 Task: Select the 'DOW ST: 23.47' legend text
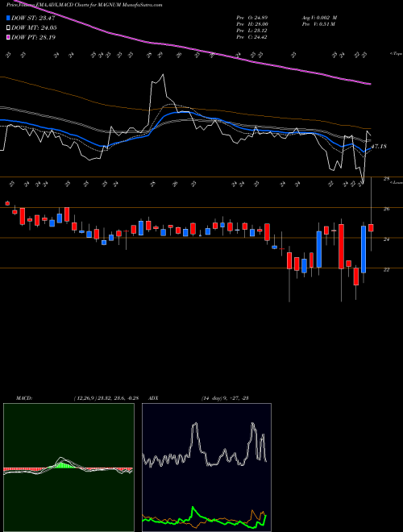[33, 18]
